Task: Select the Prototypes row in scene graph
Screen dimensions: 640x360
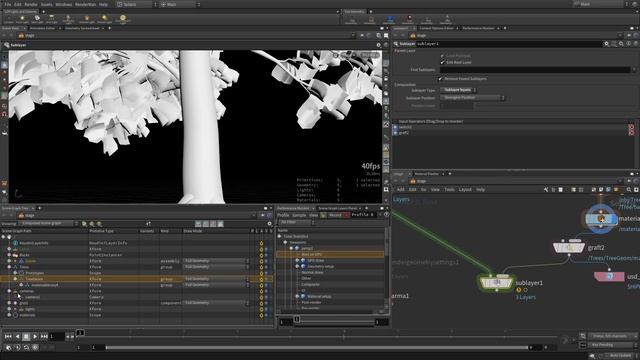Action: click(137, 273)
